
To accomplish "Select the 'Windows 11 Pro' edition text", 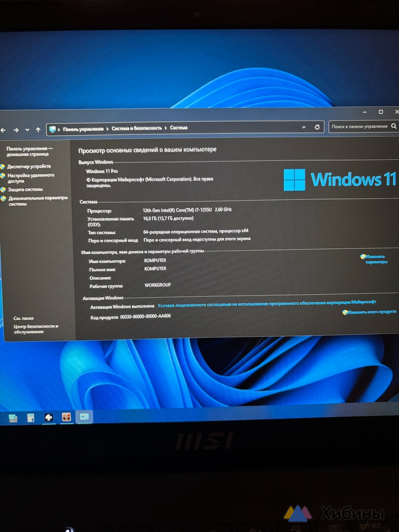I will (102, 171).
